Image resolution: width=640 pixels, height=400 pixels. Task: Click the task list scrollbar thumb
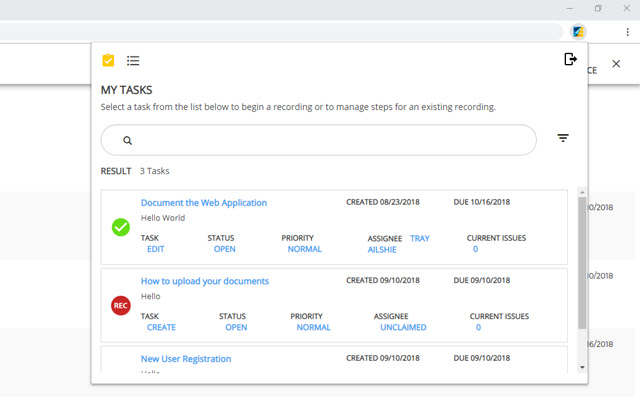pyautogui.click(x=582, y=263)
